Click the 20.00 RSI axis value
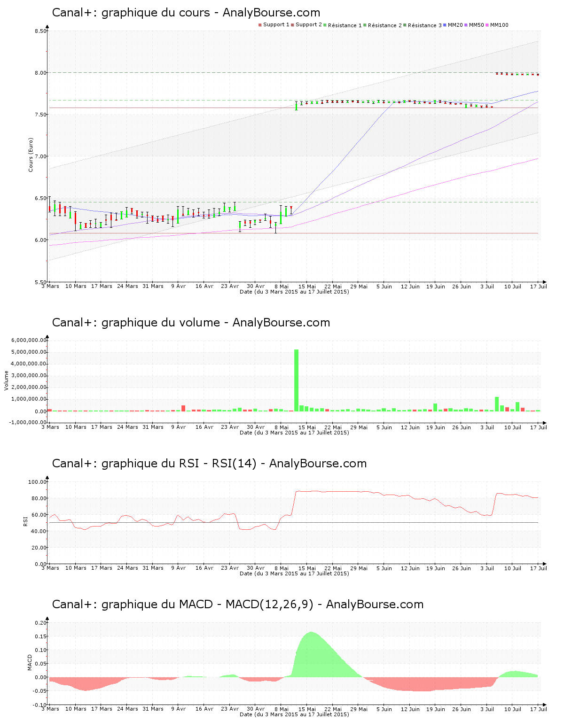Image resolution: width=564 pixels, height=728 pixels. 39,548
